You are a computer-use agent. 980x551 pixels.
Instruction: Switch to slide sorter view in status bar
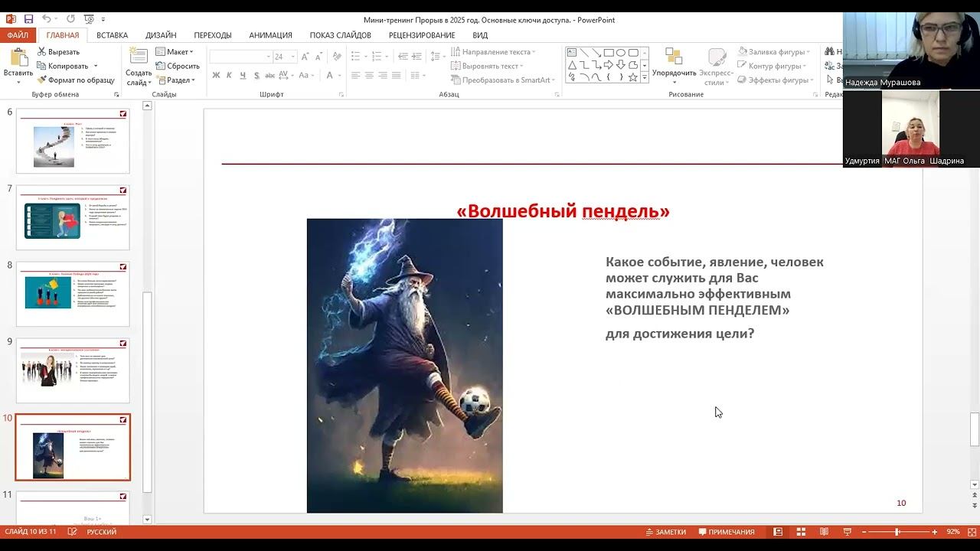(801, 532)
